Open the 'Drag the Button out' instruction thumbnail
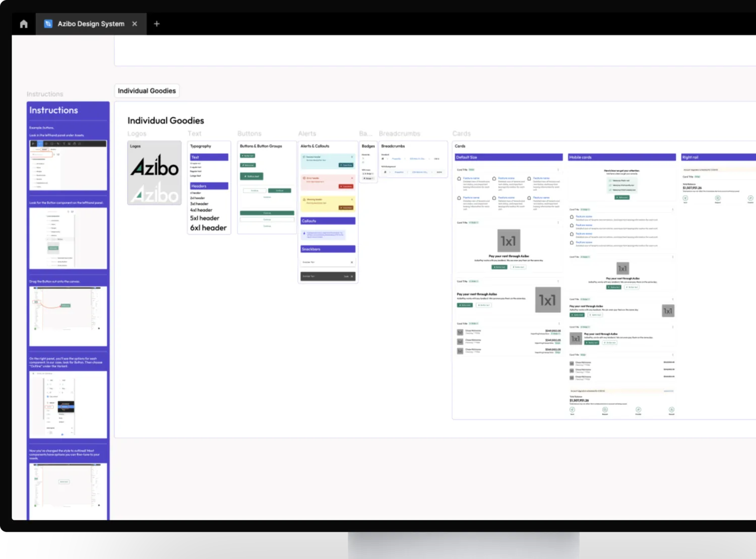The image size is (756, 559). coord(68,316)
